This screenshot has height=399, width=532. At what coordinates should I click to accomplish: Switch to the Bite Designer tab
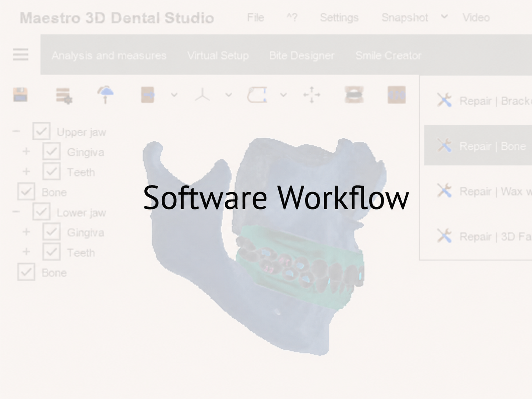(302, 55)
